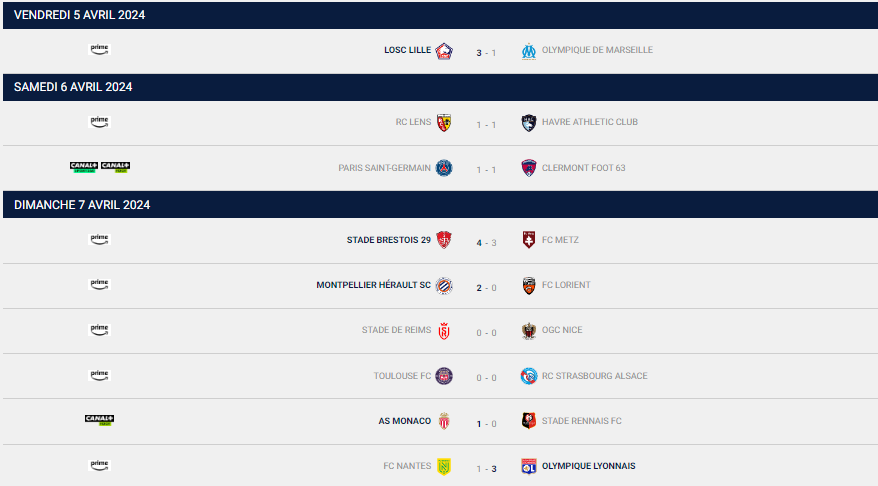
Task: Select the Dimanche 7 Avril 2024 header
Action: coord(440,204)
